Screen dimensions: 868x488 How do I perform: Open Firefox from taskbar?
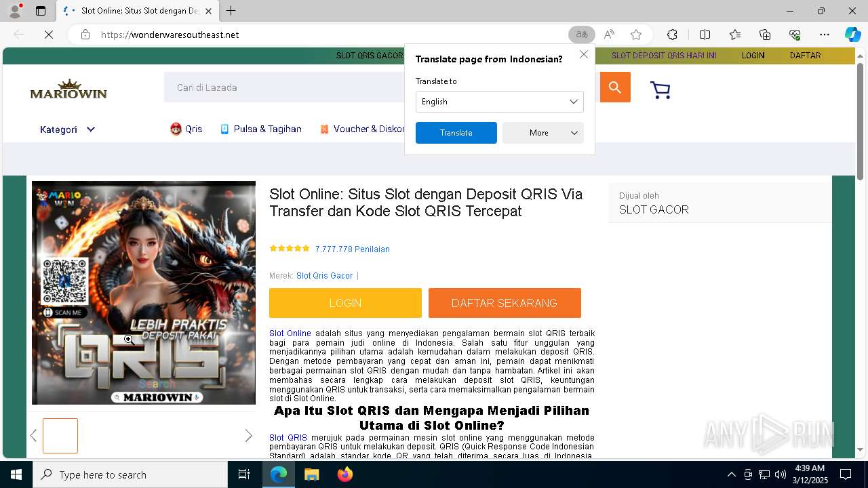click(x=345, y=474)
